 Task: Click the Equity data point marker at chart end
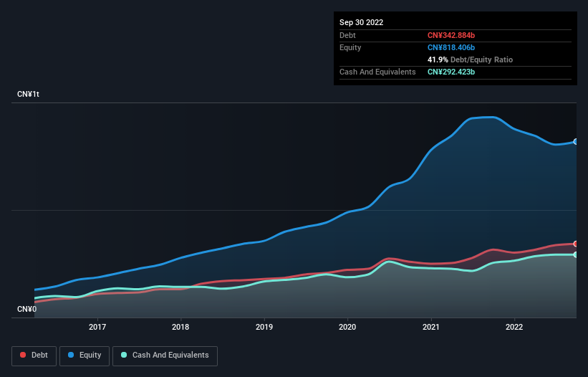click(x=576, y=141)
